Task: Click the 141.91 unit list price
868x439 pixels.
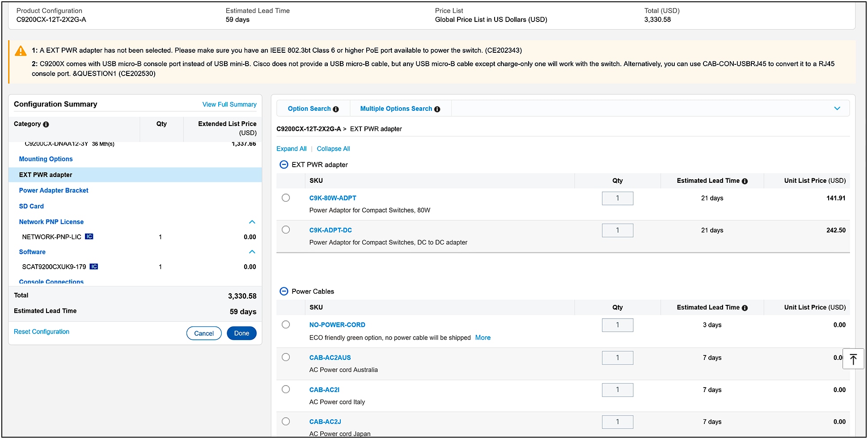Action: coord(836,198)
